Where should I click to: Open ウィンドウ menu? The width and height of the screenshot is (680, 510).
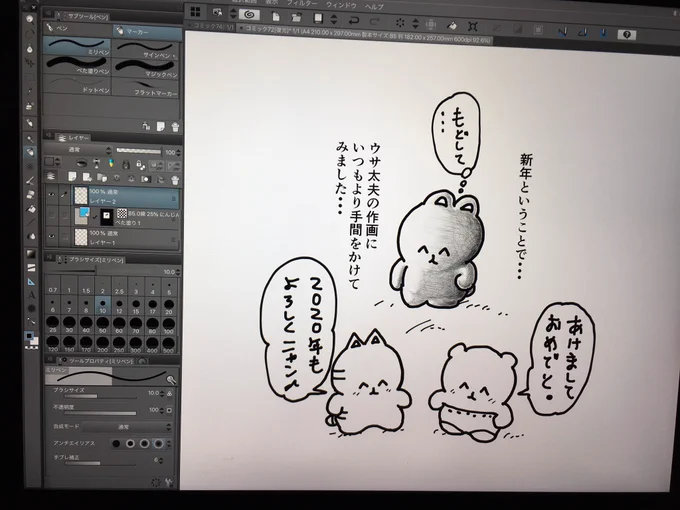(341, 5)
